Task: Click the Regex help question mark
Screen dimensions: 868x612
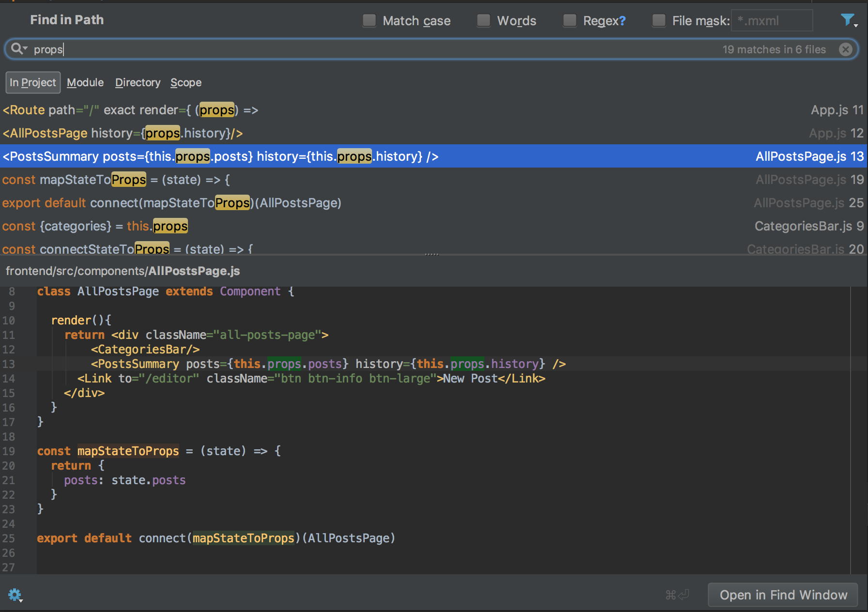Action: coord(622,21)
